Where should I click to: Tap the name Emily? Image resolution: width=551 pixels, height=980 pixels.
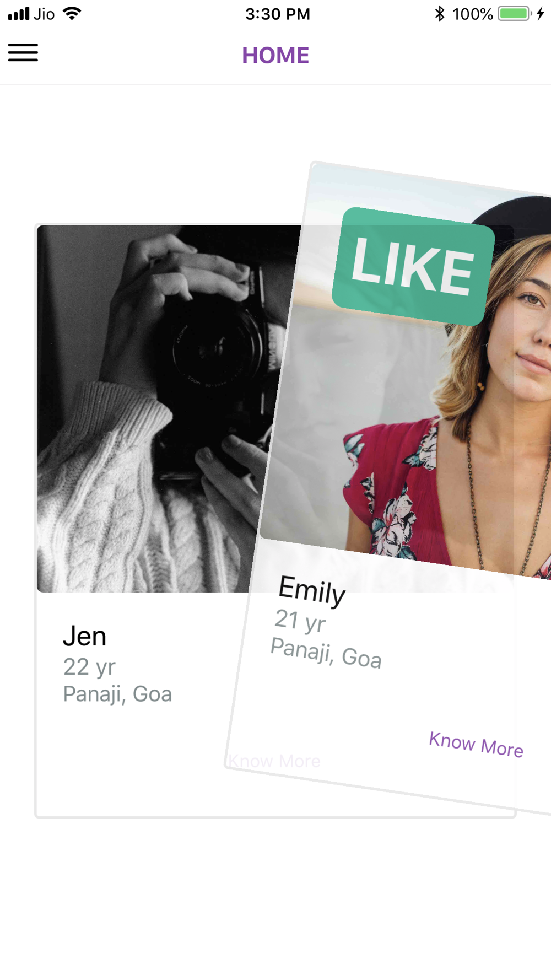(312, 590)
